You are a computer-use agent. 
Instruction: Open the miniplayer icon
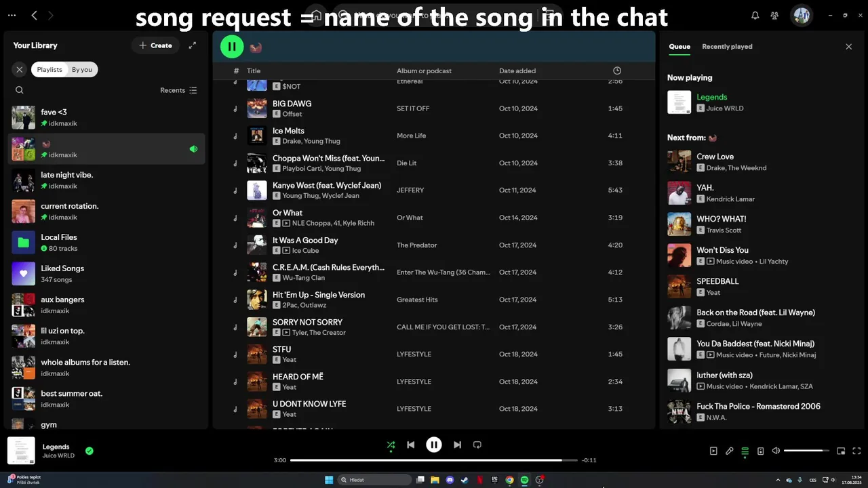click(841, 451)
